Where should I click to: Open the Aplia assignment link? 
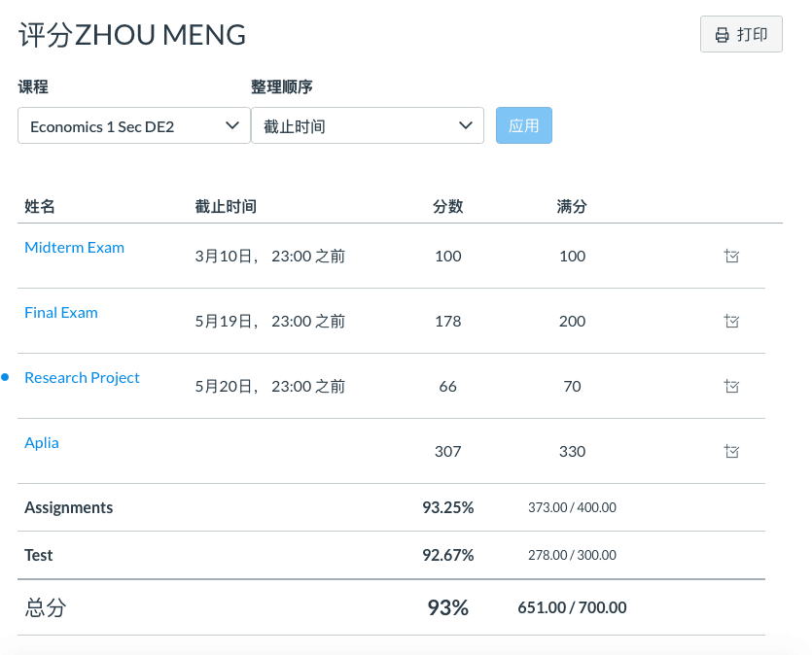[41, 442]
